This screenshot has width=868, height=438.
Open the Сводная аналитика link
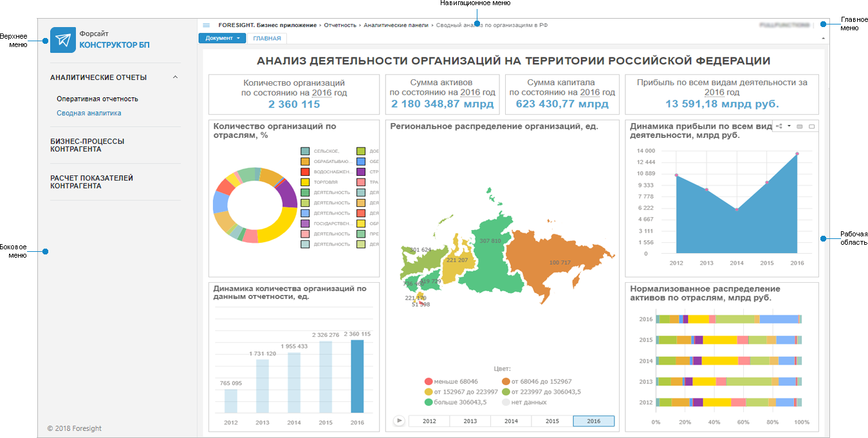[x=89, y=113]
